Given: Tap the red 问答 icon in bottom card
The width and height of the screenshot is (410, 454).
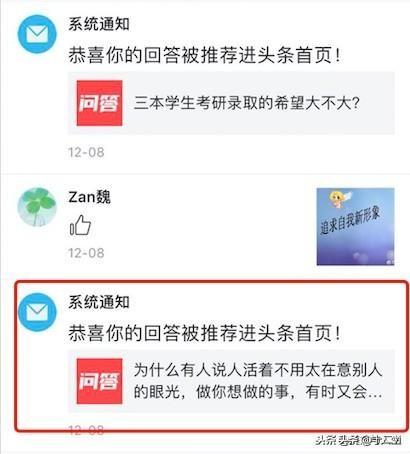Looking at the screenshot, I should coord(99,381).
